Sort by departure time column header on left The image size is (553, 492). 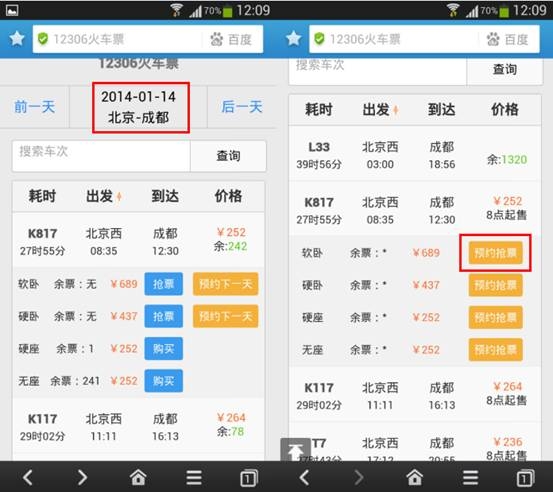click(x=104, y=196)
